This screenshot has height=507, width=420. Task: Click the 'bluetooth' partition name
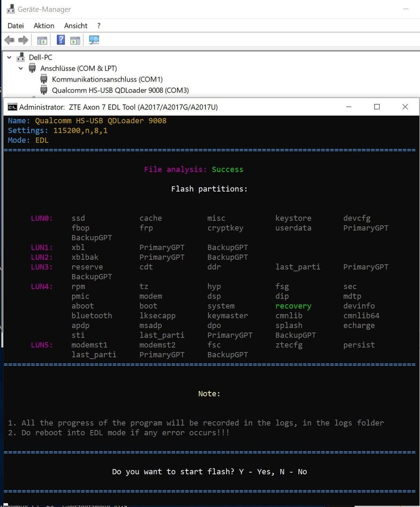[x=92, y=315]
